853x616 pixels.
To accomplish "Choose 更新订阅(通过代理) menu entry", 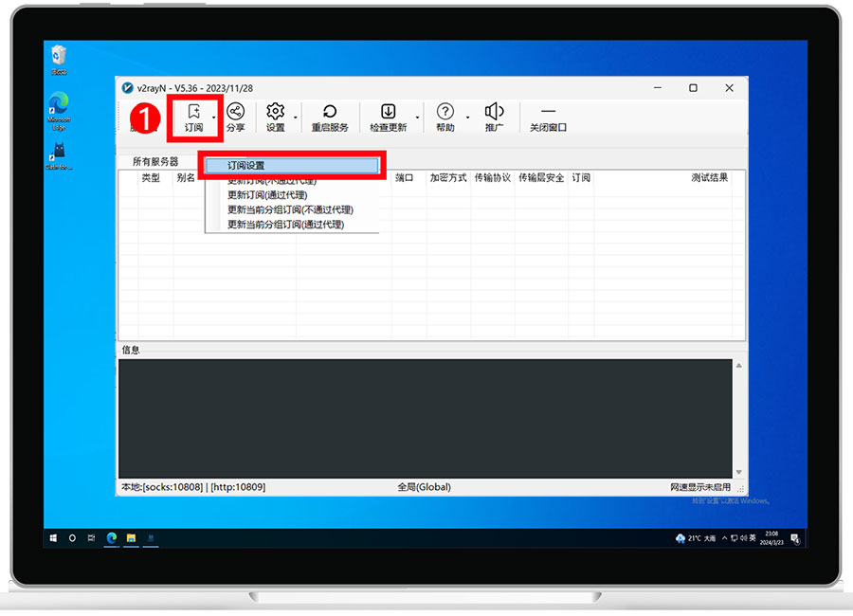I will click(267, 195).
